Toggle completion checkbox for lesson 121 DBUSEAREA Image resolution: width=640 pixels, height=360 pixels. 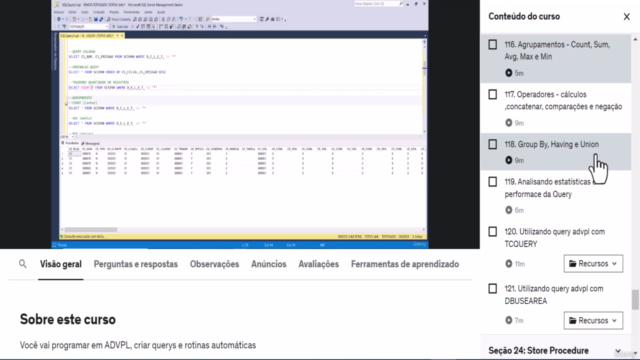pyautogui.click(x=493, y=289)
